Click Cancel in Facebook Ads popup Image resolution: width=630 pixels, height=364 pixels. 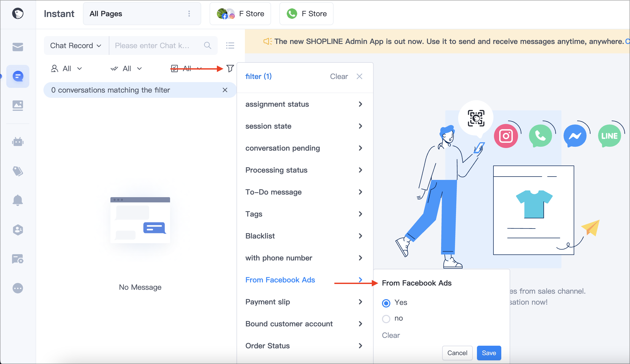tap(457, 353)
